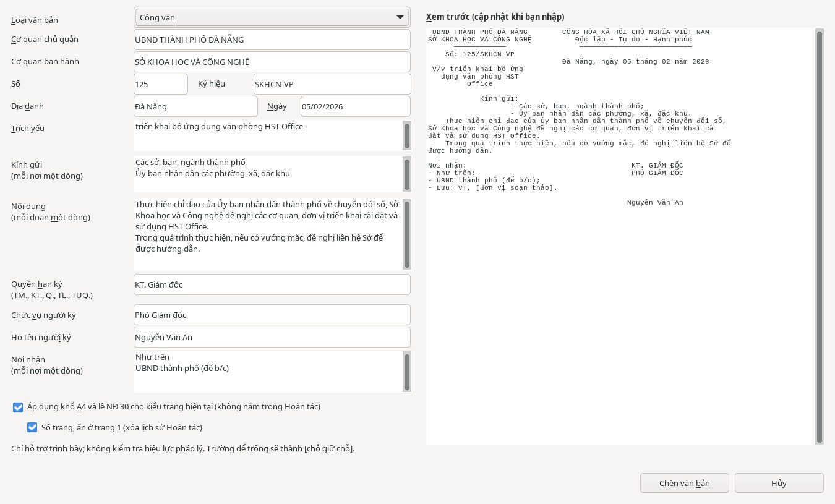Click inside the Nơi nhận text area
Viewport: 835px width, 504px height.
tap(268, 372)
